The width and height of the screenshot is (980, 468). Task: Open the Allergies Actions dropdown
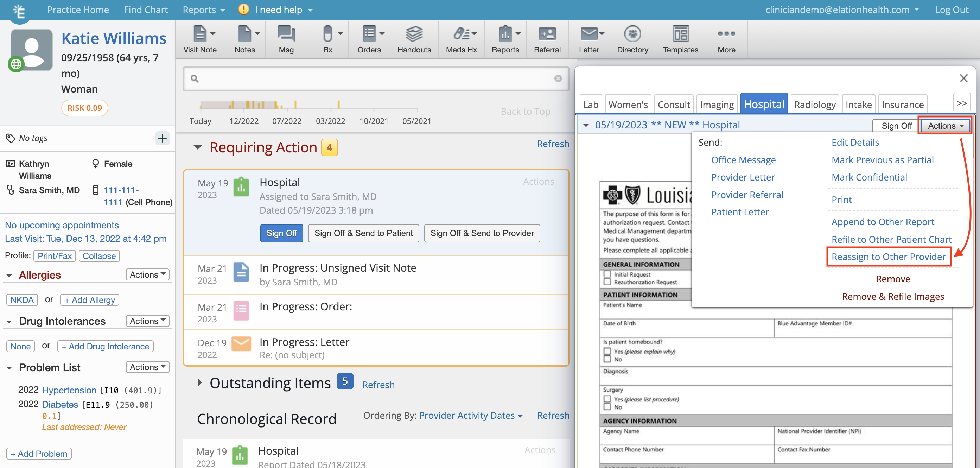point(147,274)
